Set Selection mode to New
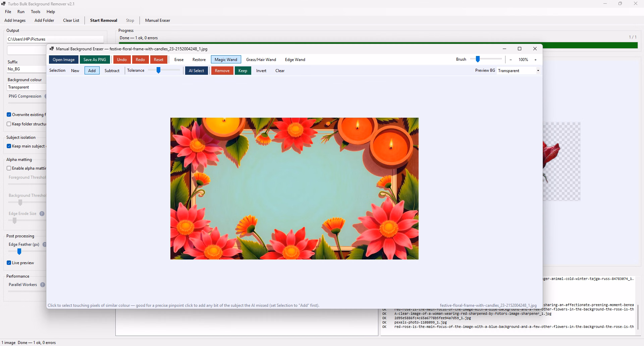This screenshot has width=644, height=346. [75, 71]
